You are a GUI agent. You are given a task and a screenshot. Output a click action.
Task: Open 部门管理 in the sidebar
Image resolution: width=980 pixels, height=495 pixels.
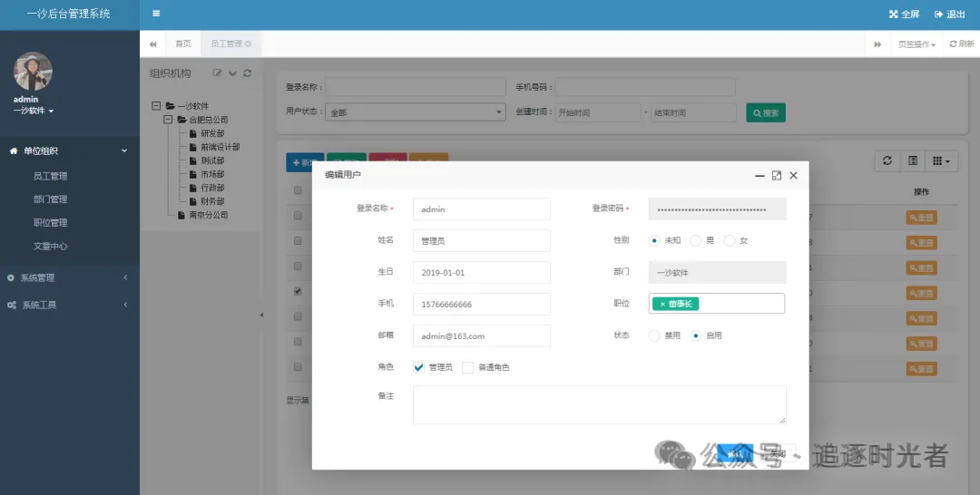tap(50, 199)
